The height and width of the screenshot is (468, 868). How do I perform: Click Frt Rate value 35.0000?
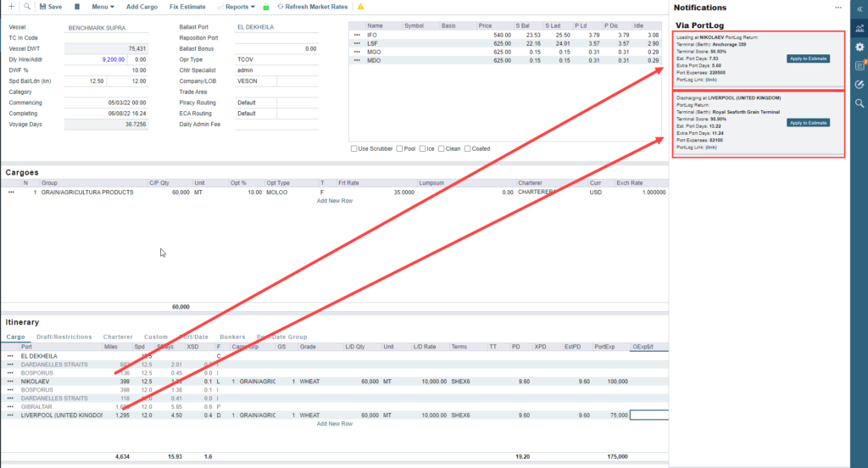pyautogui.click(x=403, y=192)
